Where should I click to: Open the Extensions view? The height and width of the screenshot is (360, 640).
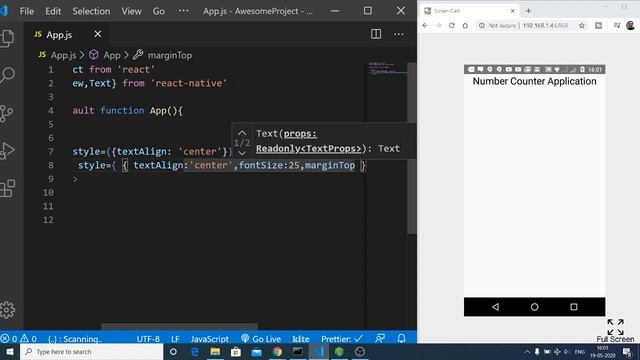click(x=8, y=189)
